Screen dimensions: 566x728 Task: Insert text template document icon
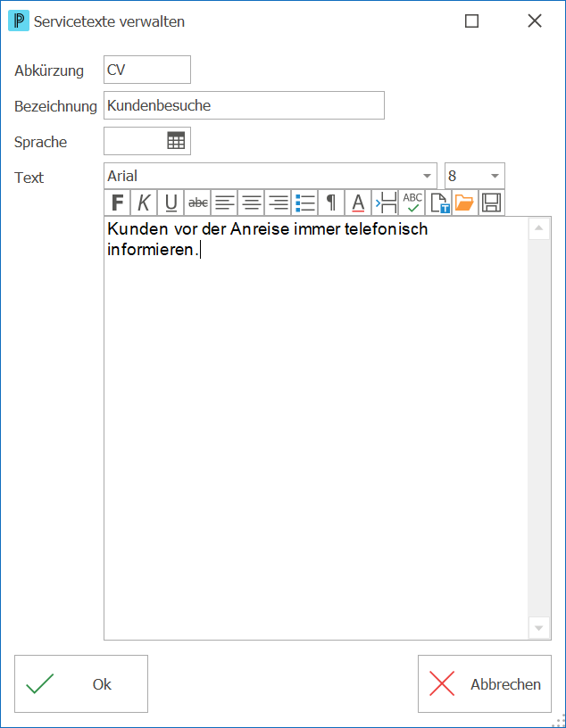438,203
